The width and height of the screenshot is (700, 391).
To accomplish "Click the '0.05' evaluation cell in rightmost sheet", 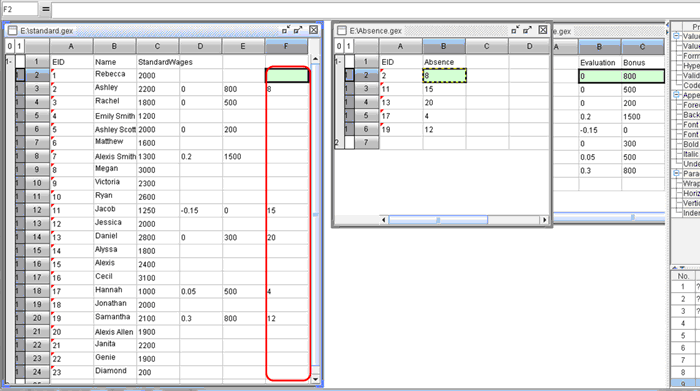I will pos(600,157).
